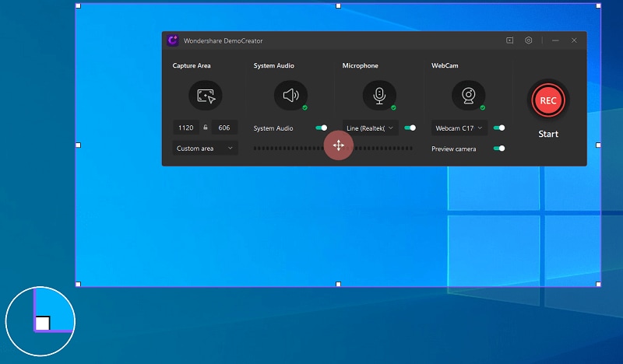This screenshot has height=364, width=623.
Task: Click the video editor icon in title bar
Action: click(x=510, y=40)
